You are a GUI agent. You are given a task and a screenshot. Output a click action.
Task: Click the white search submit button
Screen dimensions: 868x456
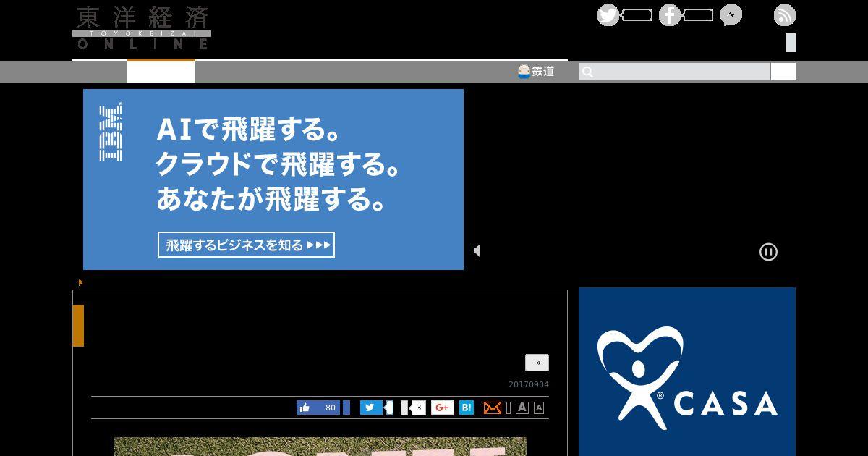pyautogui.click(x=783, y=72)
